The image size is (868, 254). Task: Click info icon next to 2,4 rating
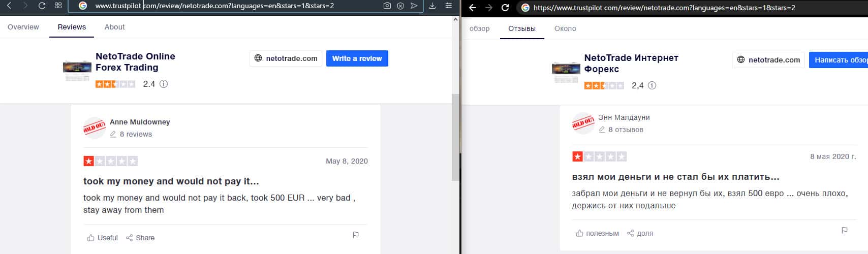tap(652, 85)
